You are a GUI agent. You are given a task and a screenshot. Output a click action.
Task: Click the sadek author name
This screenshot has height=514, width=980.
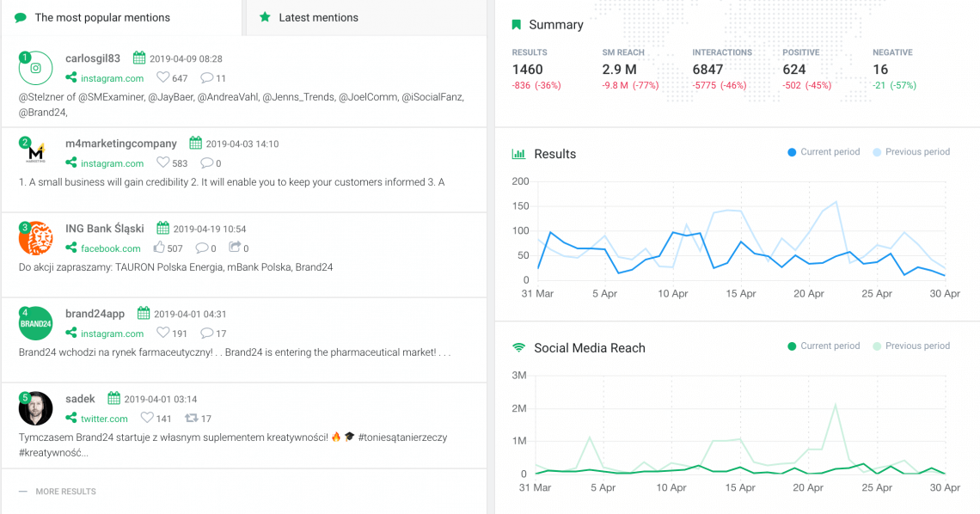(x=80, y=399)
